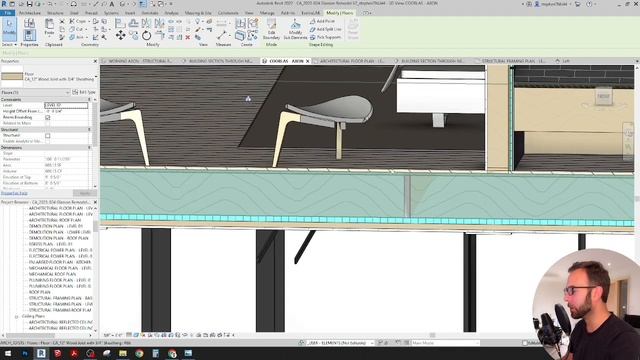This screenshot has height=360, width=640.
Task: Open the Structure ribbon tab
Action: [55, 13]
